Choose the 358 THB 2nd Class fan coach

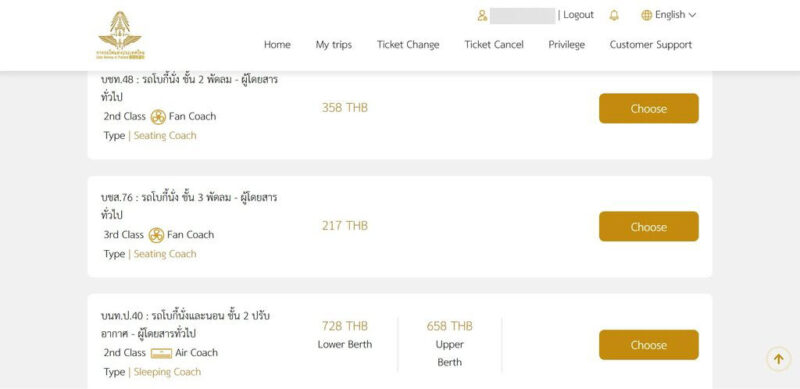[x=648, y=108]
